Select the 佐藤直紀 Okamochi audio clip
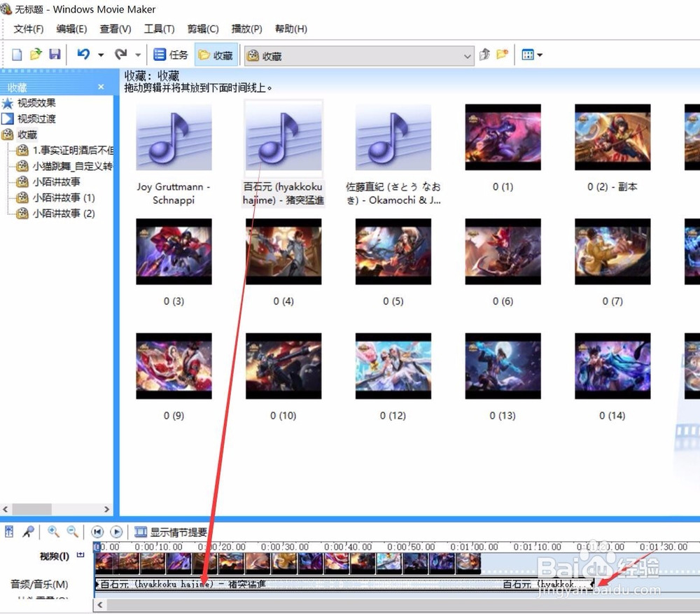 393,137
